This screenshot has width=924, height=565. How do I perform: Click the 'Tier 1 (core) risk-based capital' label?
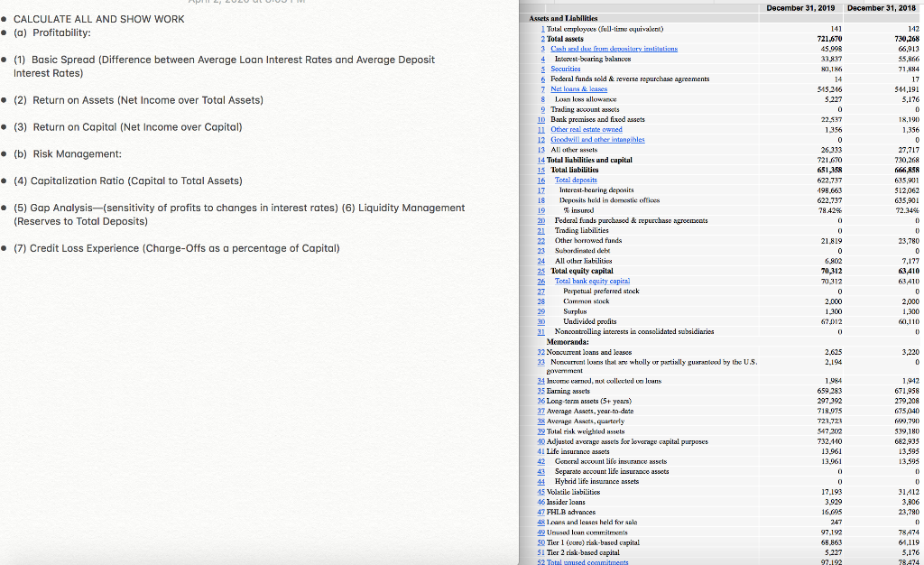[x=593, y=542]
